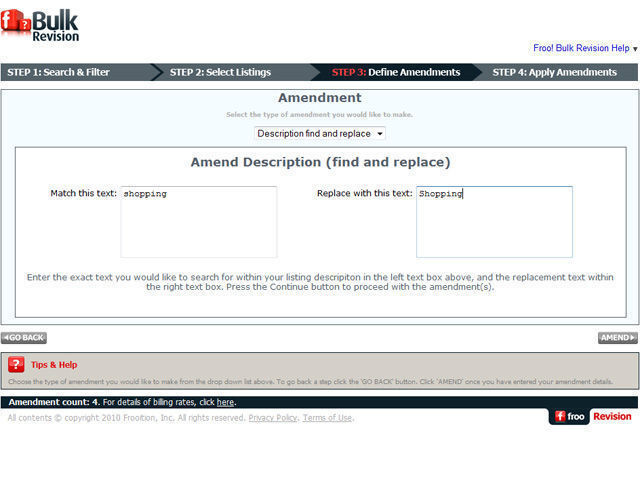Image resolution: width=640 pixels, height=480 pixels.
Task: Open the Froo! Bulk Revision Help link
Action: click(x=581, y=48)
